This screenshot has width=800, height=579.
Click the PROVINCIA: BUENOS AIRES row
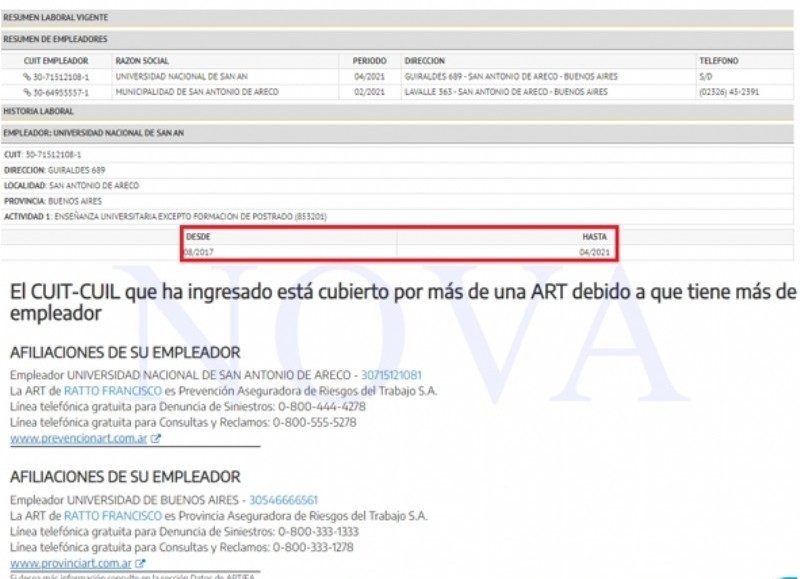(397, 201)
